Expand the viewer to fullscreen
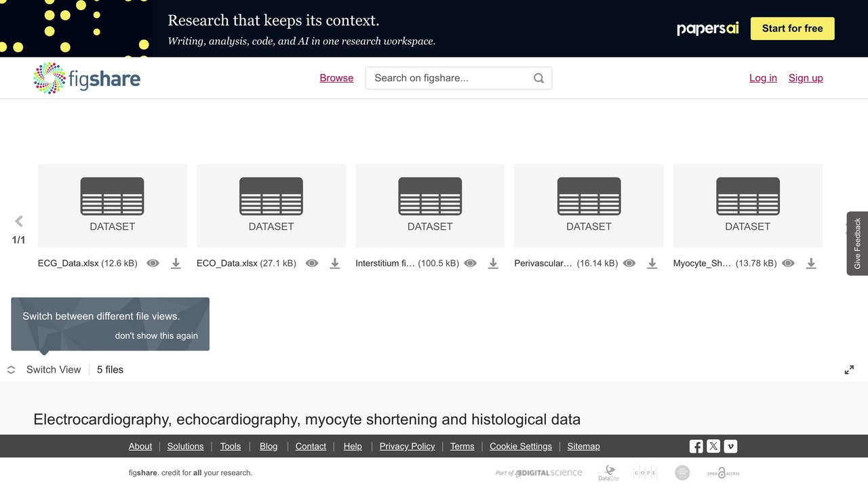 point(849,369)
